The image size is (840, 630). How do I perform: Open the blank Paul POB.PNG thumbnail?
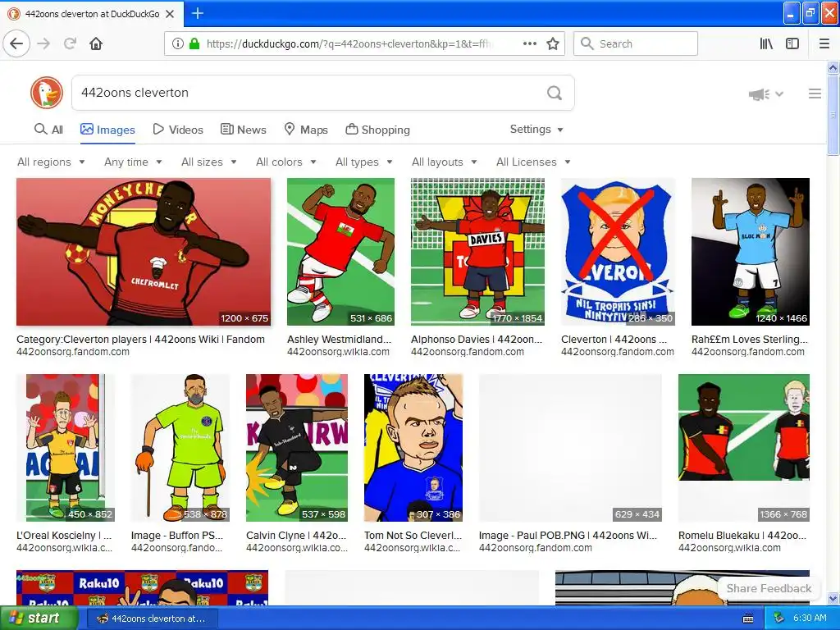570,448
